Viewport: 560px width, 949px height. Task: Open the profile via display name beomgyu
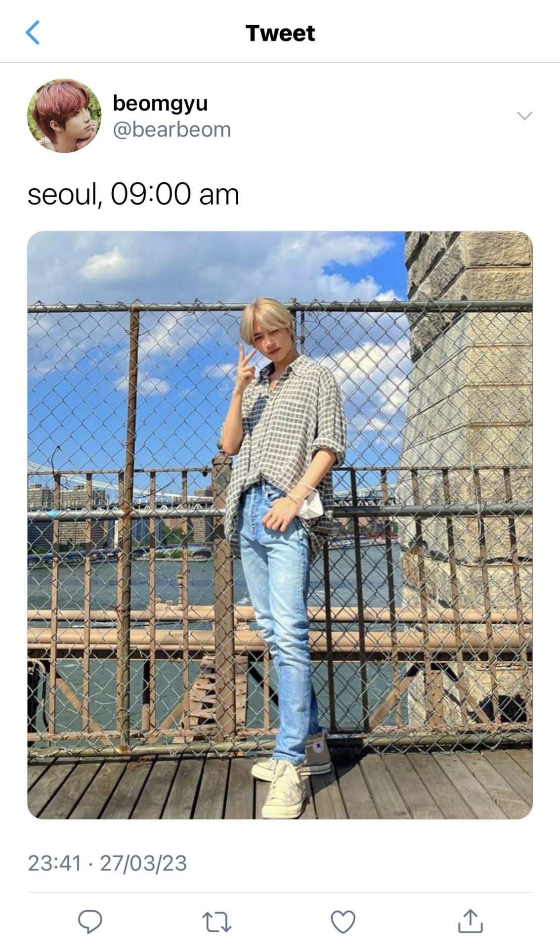coord(160,103)
